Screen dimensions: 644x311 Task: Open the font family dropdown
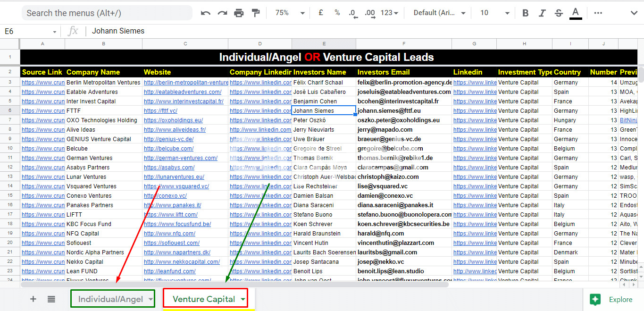(439, 13)
